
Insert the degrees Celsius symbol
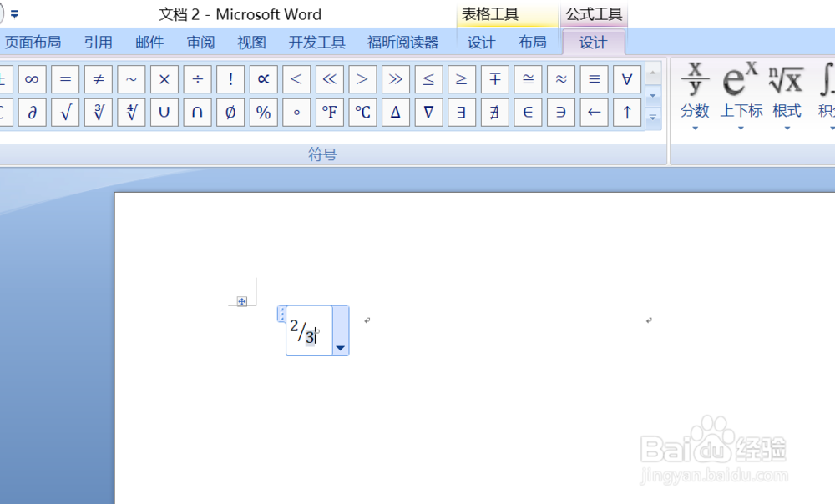(x=362, y=112)
